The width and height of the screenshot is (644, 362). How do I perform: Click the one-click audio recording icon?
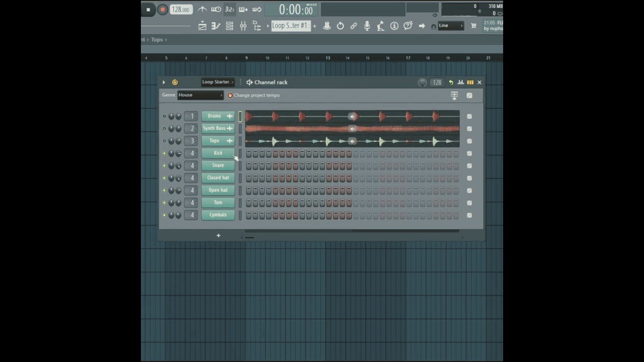pyautogui.click(x=381, y=26)
